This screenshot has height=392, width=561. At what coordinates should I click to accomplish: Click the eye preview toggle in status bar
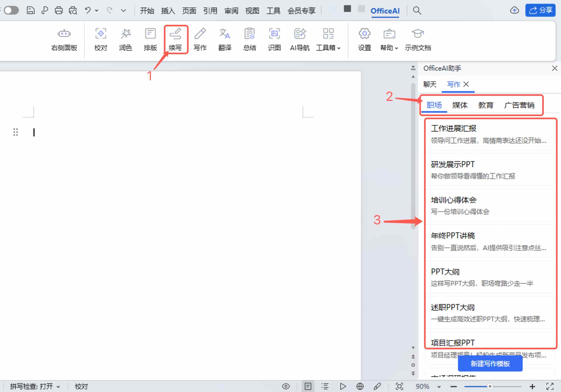click(286, 386)
